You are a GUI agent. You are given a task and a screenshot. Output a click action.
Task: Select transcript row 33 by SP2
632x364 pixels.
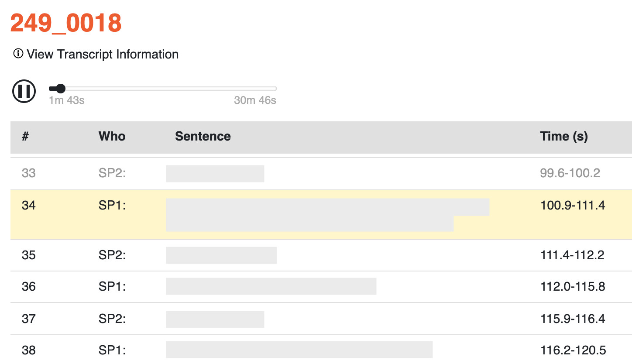click(321, 174)
